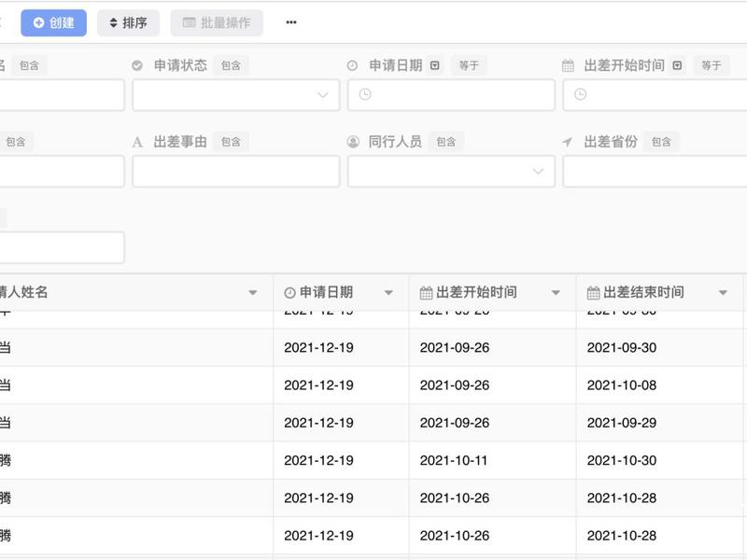Image resolution: width=747 pixels, height=560 pixels.
Task: Click the 申请状态 filter label
Action: (x=180, y=65)
